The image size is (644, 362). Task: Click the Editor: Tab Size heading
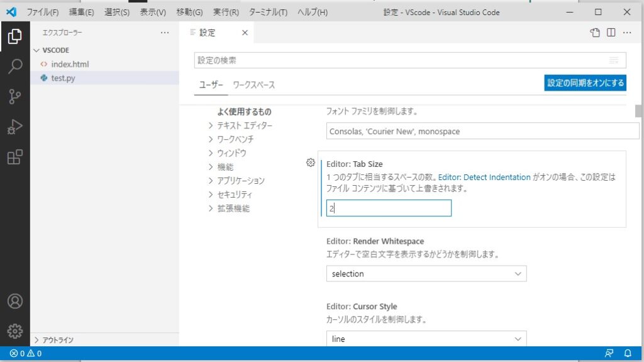(355, 164)
